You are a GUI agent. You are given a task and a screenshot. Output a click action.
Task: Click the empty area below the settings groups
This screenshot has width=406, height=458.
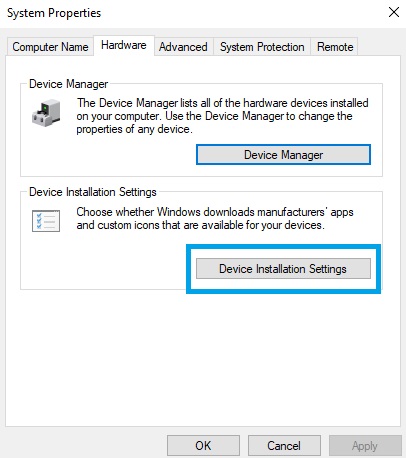click(203, 358)
